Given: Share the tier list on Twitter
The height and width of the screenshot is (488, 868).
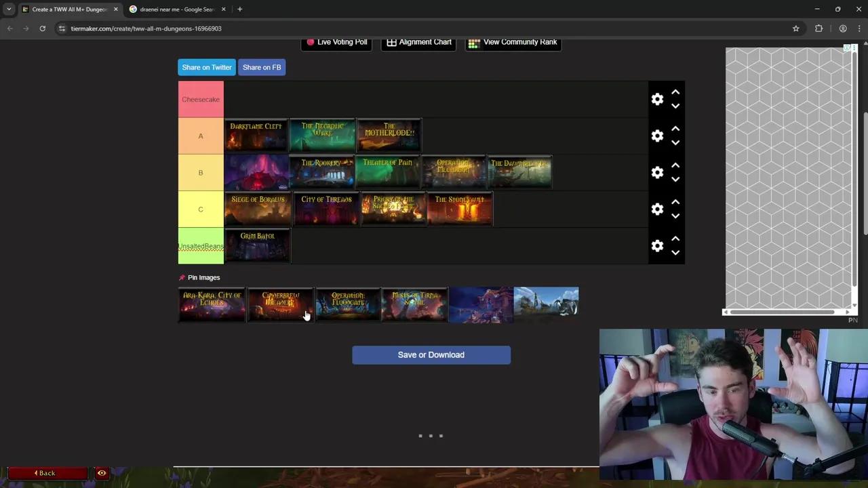Looking at the screenshot, I should pyautogui.click(x=207, y=67).
